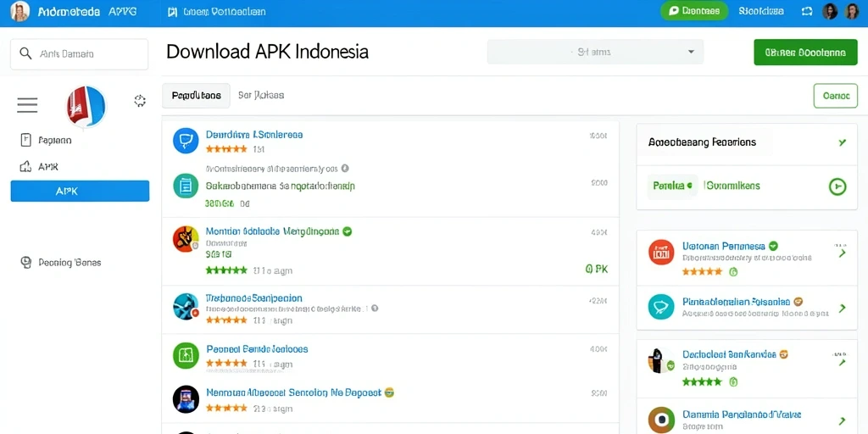Open the hamburger menu in the sidebar
Image resolution: width=868 pixels, height=434 pixels.
[27, 104]
